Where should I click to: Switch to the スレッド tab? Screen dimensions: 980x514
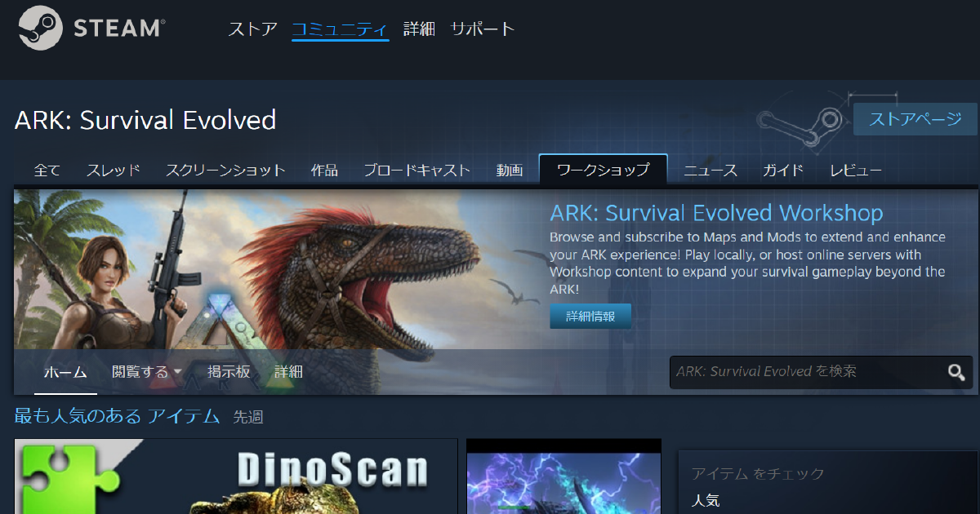point(114,171)
